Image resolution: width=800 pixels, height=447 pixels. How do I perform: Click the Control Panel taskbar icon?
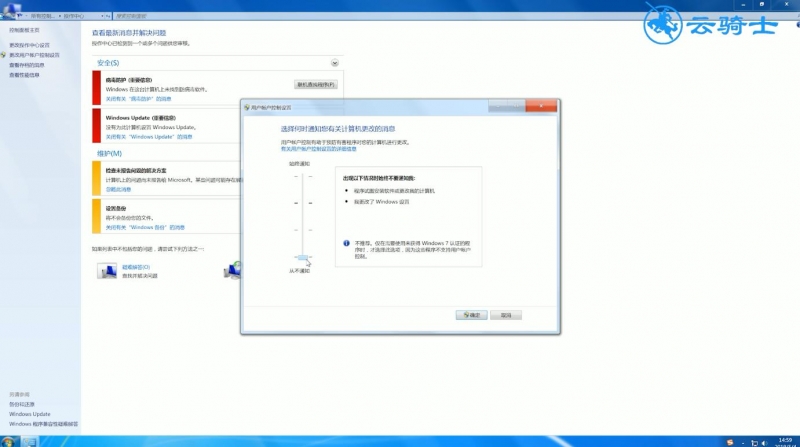[x=29, y=442]
